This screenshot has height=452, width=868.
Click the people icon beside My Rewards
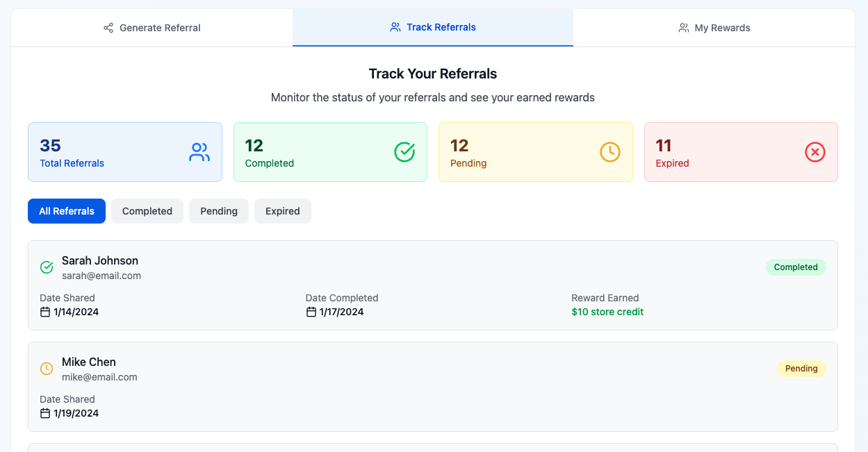(684, 28)
